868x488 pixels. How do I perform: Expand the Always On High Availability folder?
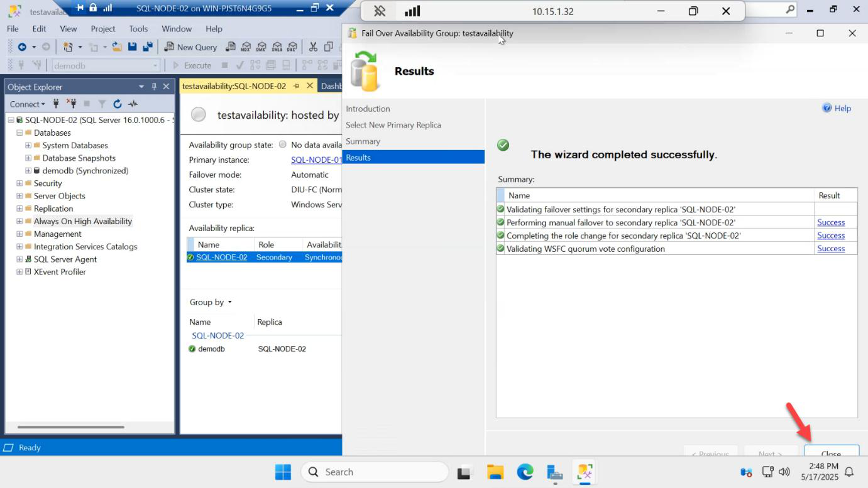(19, 221)
